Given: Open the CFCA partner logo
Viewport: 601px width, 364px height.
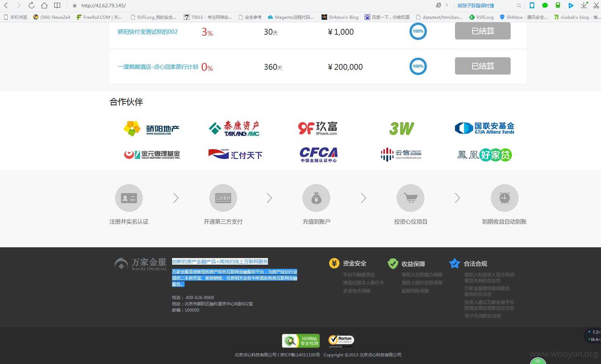Looking at the screenshot, I should [x=318, y=155].
